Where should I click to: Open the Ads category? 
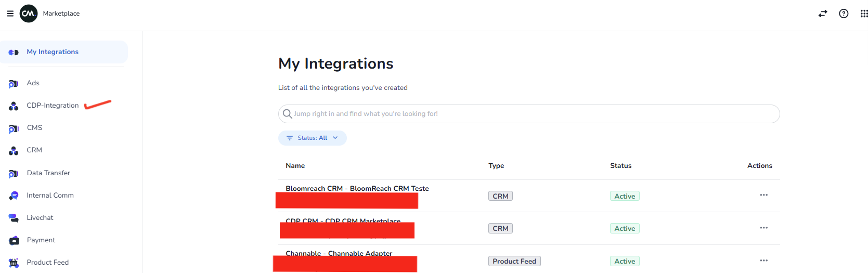coord(33,83)
